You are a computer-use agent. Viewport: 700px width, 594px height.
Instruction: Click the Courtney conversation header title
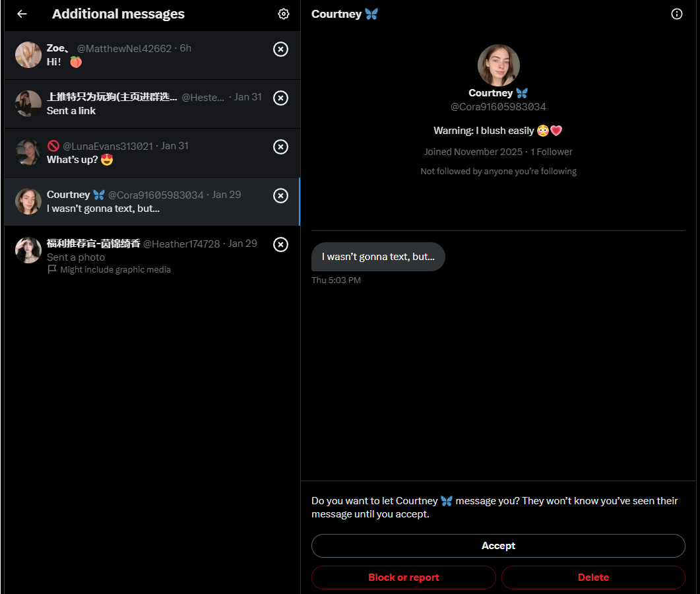(x=344, y=14)
